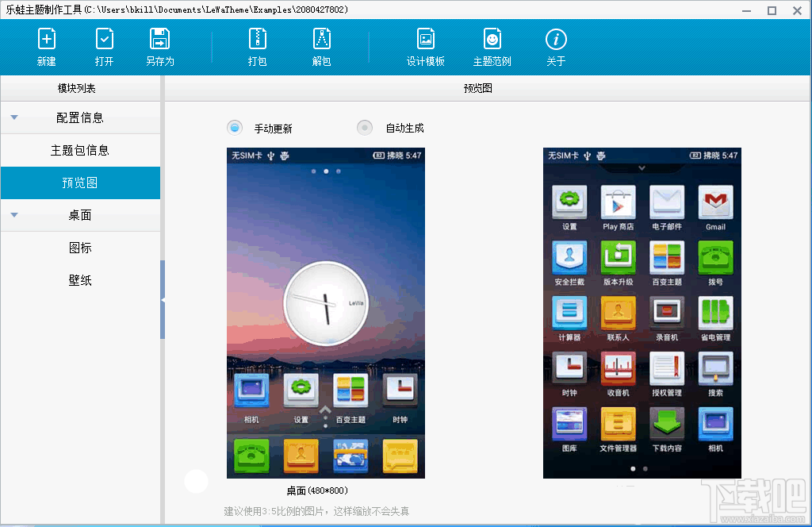Click the yellow message dock icon

pyautogui.click(x=400, y=456)
